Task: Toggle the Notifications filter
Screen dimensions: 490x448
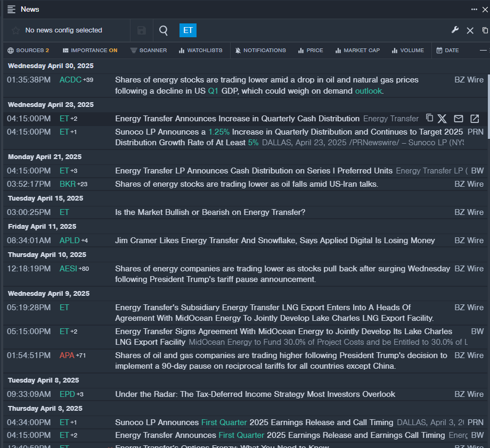Action: pyautogui.click(x=260, y=50)
